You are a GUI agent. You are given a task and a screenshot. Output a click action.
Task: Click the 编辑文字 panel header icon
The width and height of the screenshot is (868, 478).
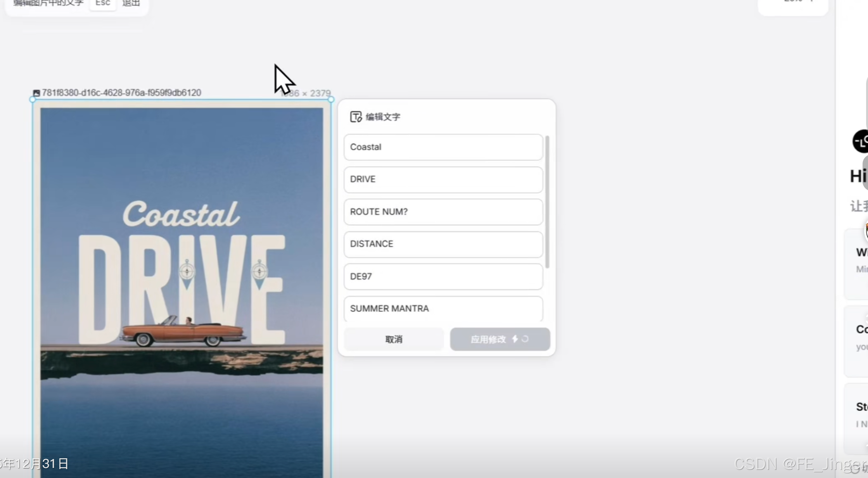tap(356, 117)
